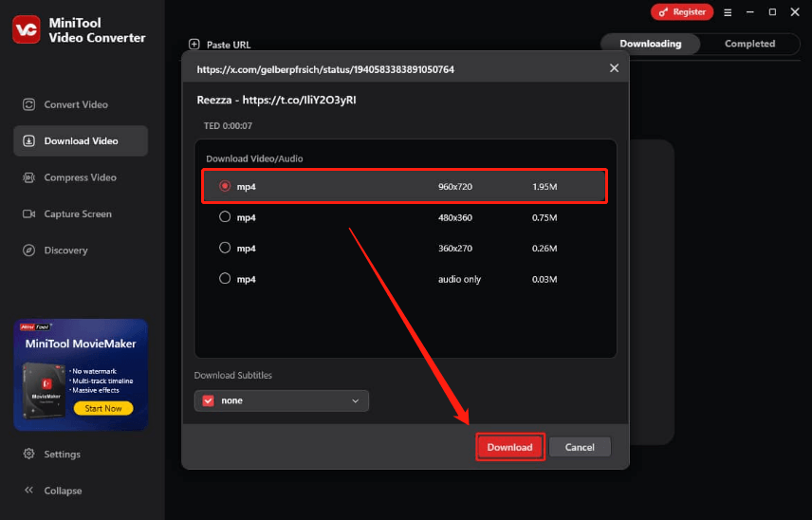Select the mp4 480x360 radio option
Image resolution: width=812 pixels, height=520 pixels.
[225, 217]
